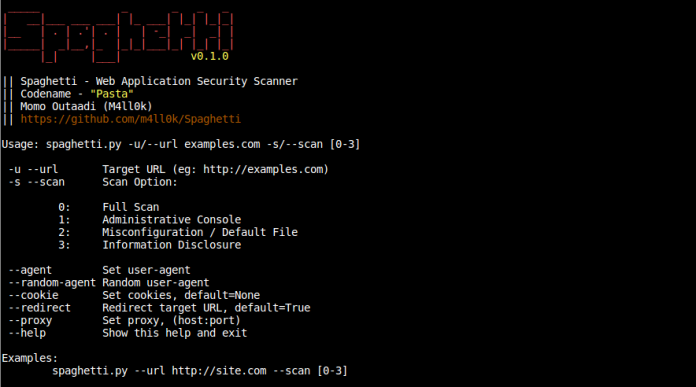This screenshot has height=387, width=696.
Task: Open the GitHub Spaghetti repository link
Action: (x=130, y=119)
